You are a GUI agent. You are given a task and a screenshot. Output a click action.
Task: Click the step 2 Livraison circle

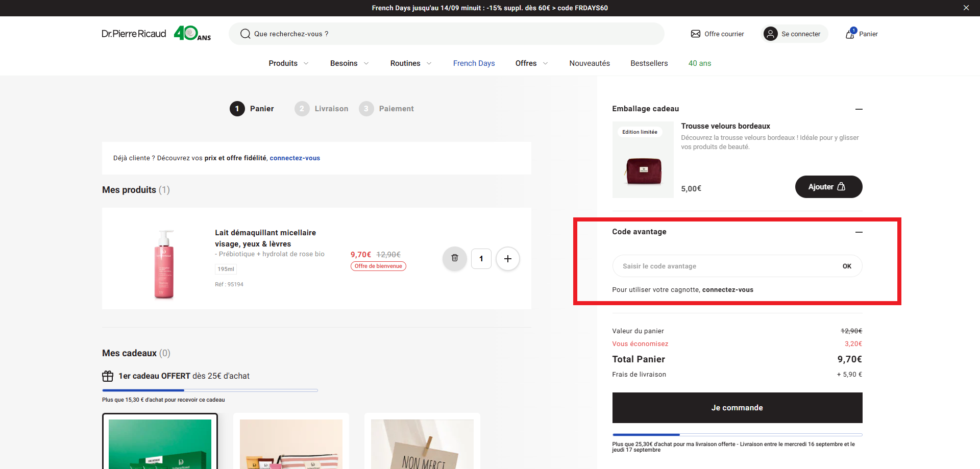[302, 109]
